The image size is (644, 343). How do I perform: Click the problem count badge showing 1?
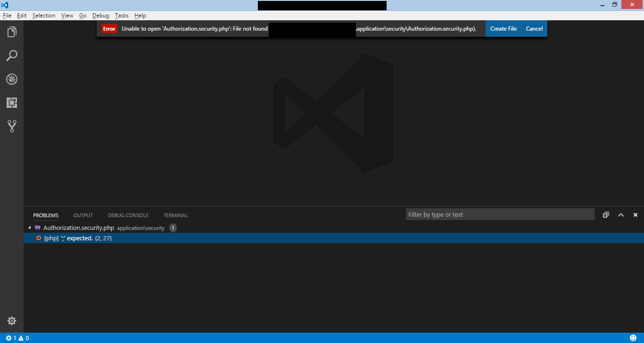(173, 228)
